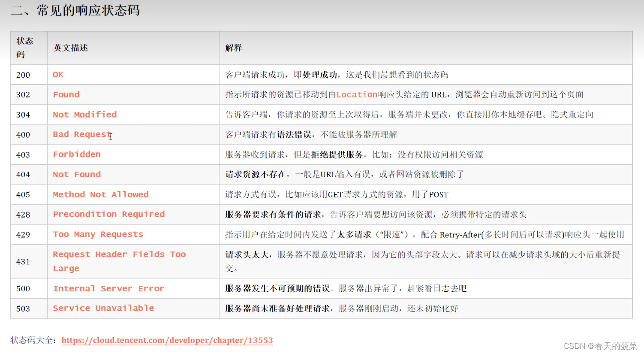Click the Found link in the 302 row
The image size is (644, 354).
pos(66,94)
